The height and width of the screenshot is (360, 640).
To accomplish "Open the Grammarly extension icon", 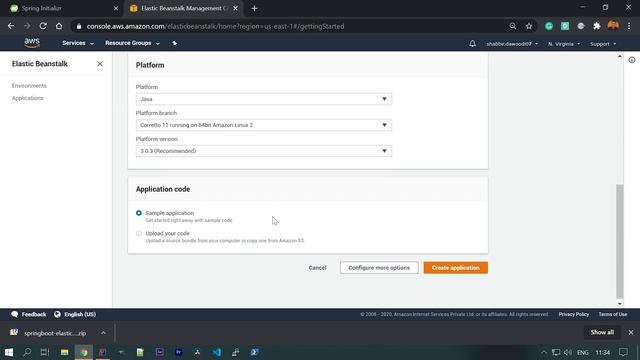I will pos(549,26).
